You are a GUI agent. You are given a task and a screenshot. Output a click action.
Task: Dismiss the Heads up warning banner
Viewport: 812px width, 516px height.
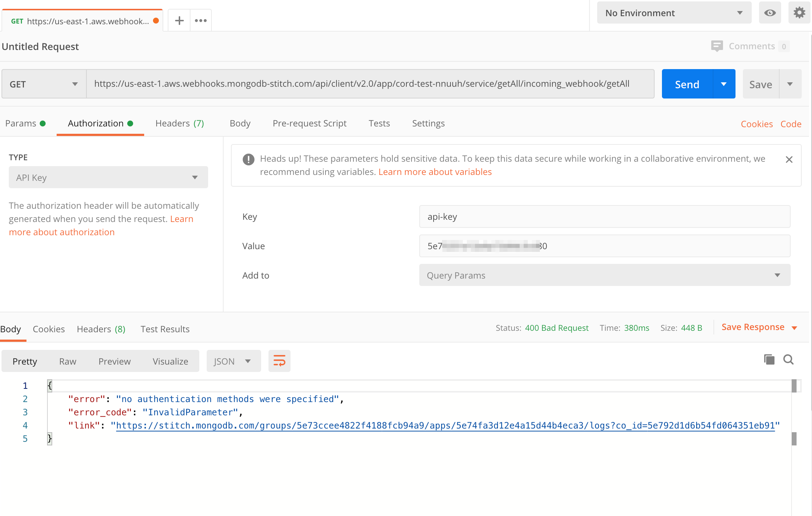pyautogui.click(x=789, y=160)
